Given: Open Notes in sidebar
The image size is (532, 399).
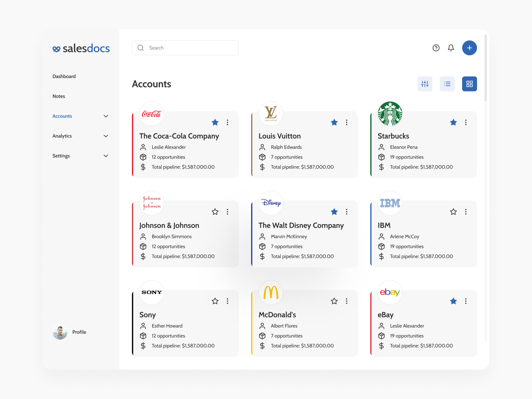Looking at the screenshot, I should 59,96.
